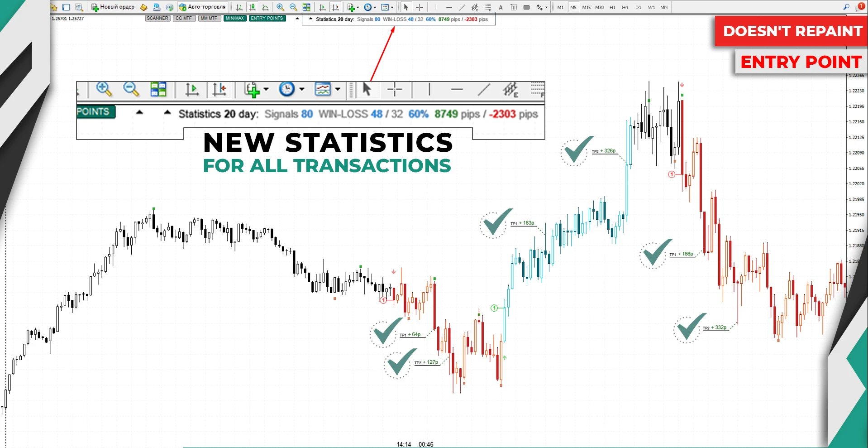Screen dimensions: 868x448
Task: Toggle the ENTRY POINTS button
Action: pos(267,18)
